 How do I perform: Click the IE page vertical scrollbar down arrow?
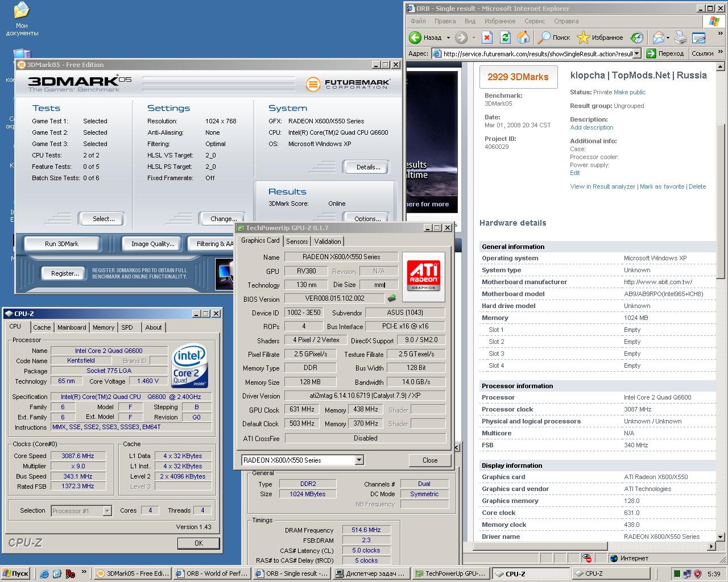[x=720, y=537]
